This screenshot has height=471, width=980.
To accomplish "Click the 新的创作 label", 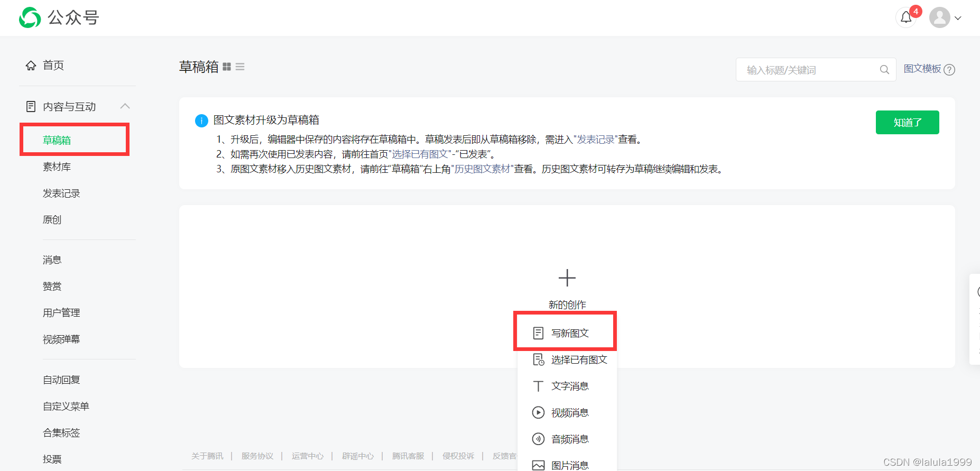I will [x=567, y=304].
